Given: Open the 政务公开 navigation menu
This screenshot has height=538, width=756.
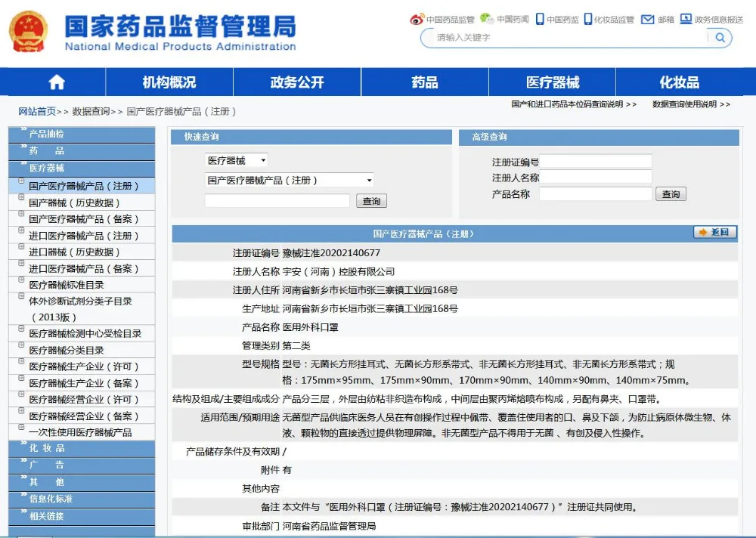Looking at the screenshot, I should pos(297,82).
